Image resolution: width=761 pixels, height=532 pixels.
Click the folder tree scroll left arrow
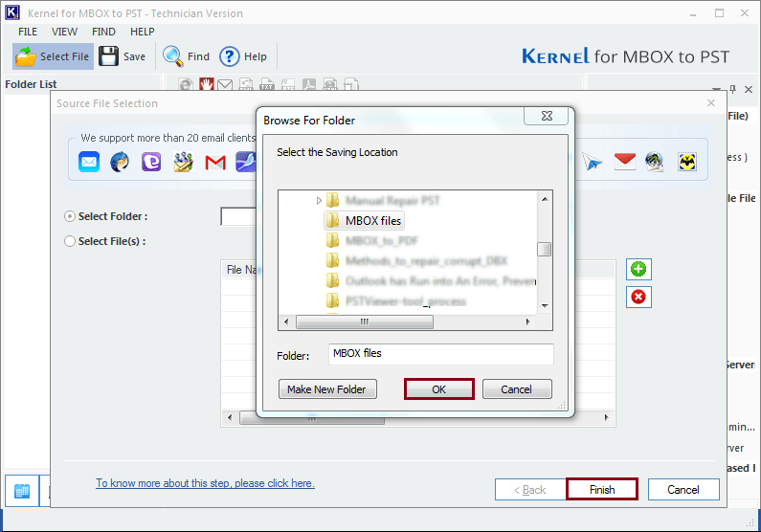[286, 322]
